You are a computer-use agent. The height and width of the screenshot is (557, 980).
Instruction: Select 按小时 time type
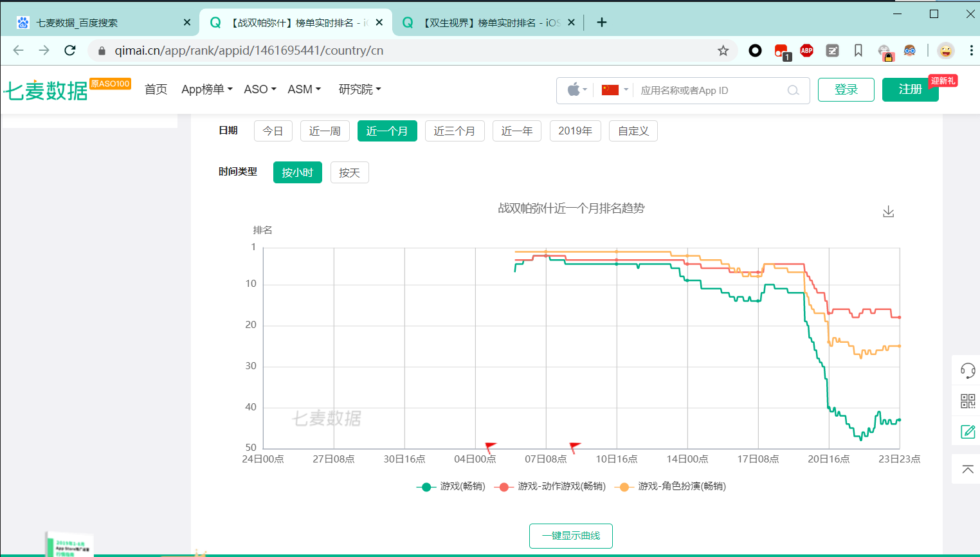297,172
